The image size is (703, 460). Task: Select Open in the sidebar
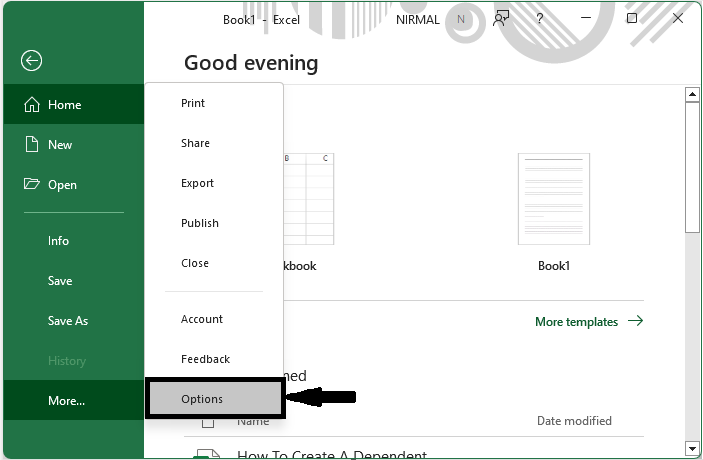point(74,184)
